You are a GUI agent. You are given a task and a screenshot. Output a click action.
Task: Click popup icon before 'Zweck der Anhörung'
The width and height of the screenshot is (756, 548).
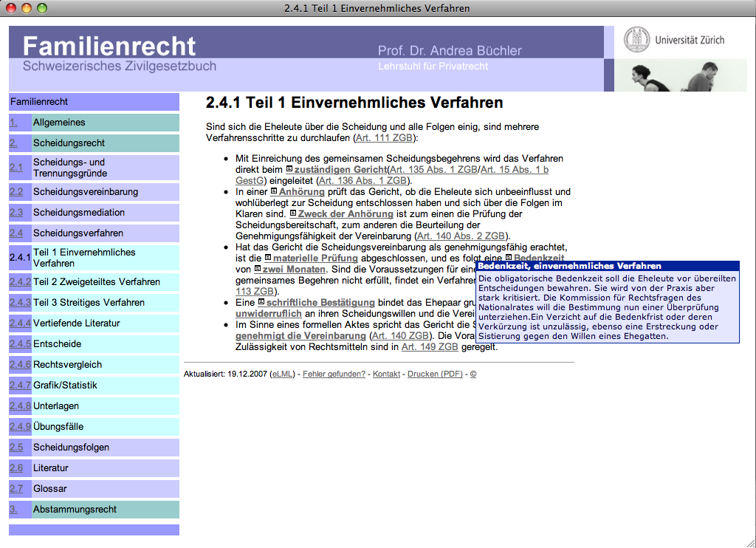pyautogui.click(x=292, y=213)
